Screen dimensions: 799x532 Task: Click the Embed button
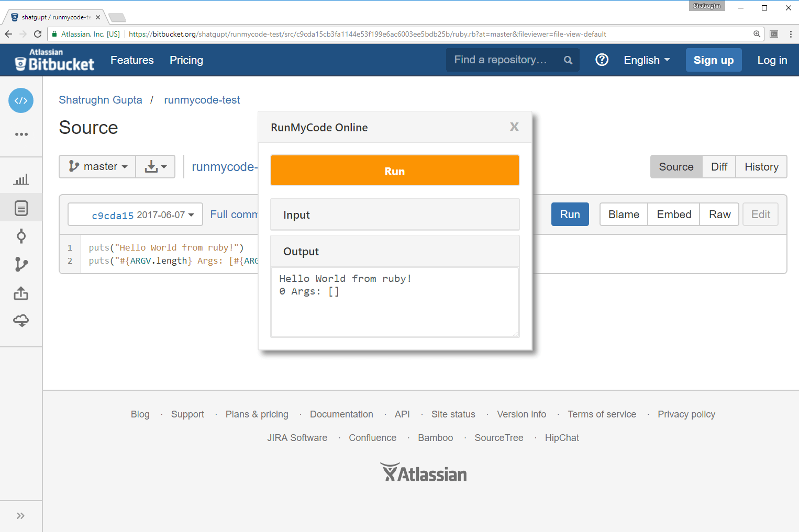pos(674,214)
